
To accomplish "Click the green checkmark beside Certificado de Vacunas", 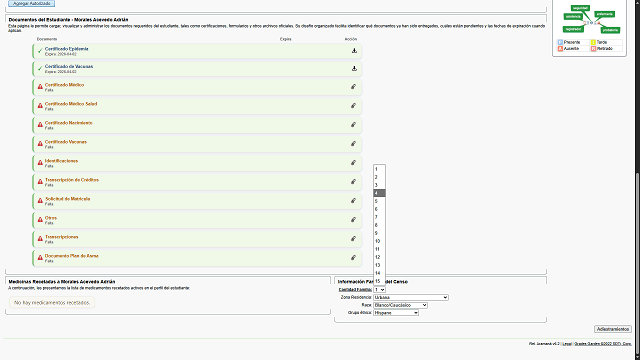I will (x=40, y=69).
